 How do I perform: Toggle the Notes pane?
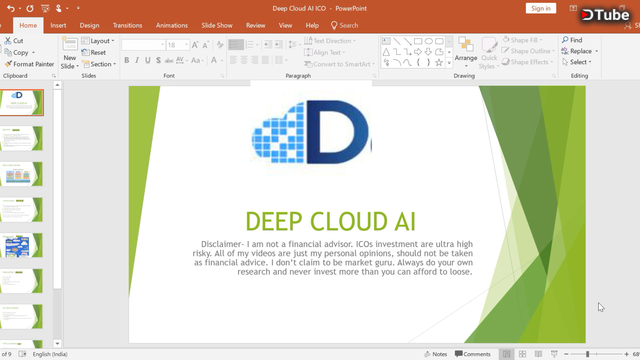click(436, 354)
